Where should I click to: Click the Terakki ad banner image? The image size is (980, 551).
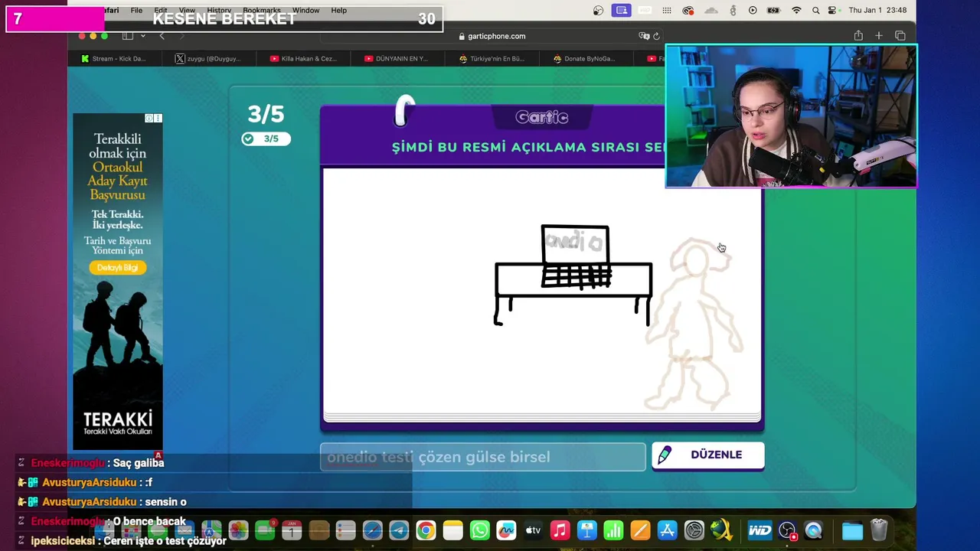click(117, 282)
